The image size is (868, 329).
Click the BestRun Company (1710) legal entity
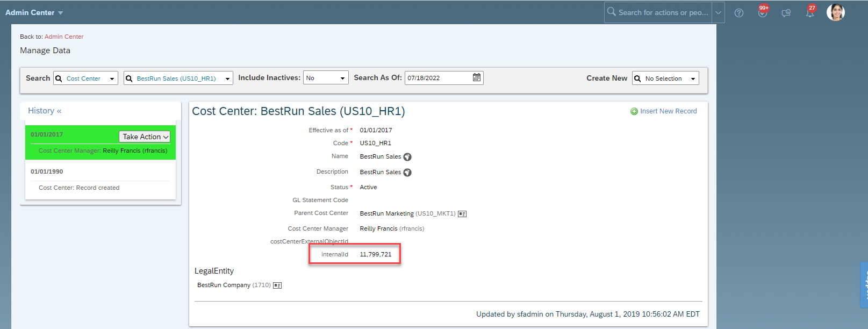234,285
